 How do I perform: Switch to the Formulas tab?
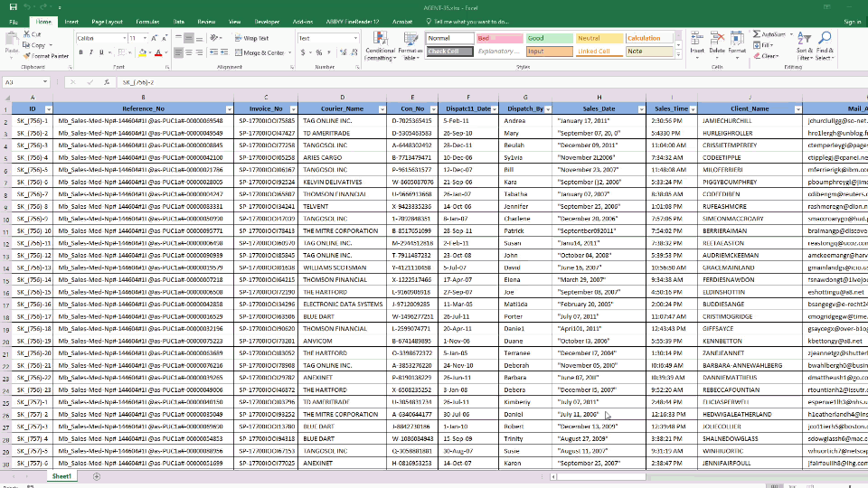click(x=147, y=22)
